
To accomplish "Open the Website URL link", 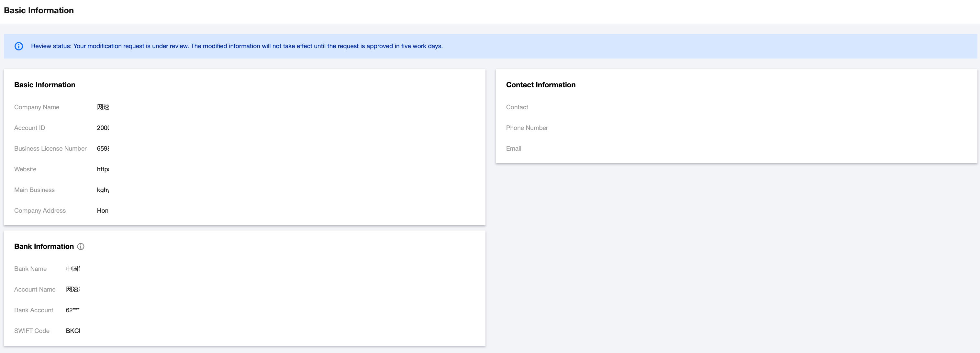I will coord(103,169).
